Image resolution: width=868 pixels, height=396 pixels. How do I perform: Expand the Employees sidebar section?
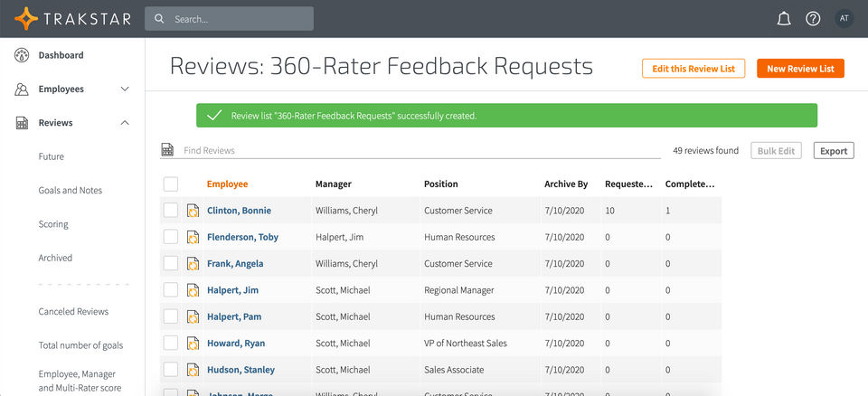(x=125, y=90)
